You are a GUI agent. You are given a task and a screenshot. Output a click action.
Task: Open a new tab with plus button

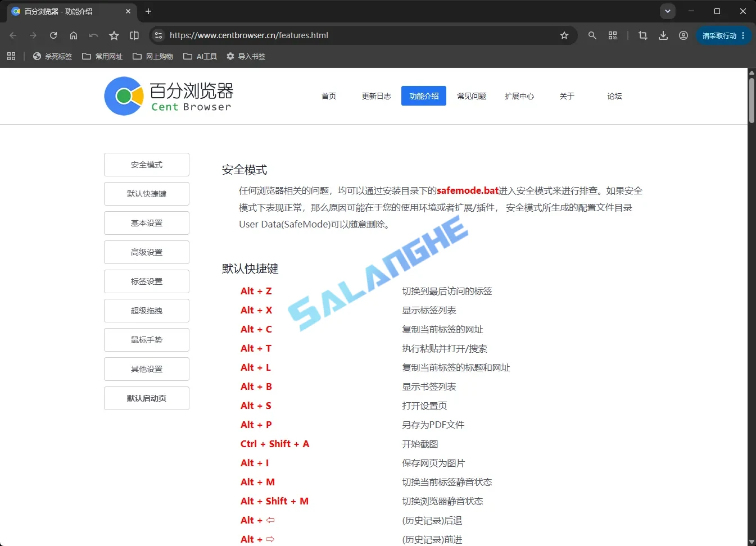click(148, 11)
